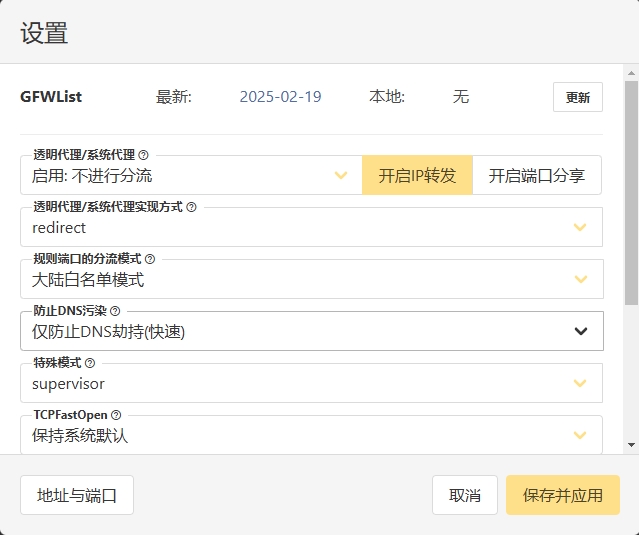Expand the redirect implementation dropdown

(x=311, y=228)
